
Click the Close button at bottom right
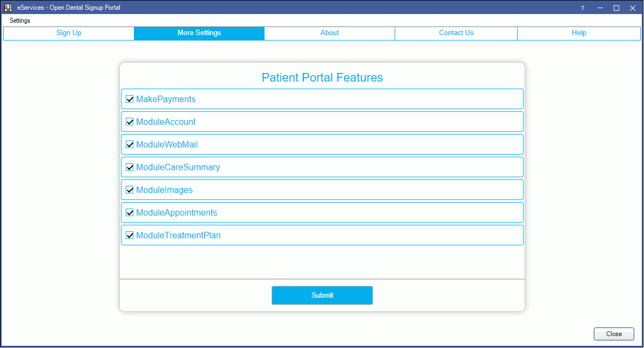pyautogui.click(x=614, y=334)
